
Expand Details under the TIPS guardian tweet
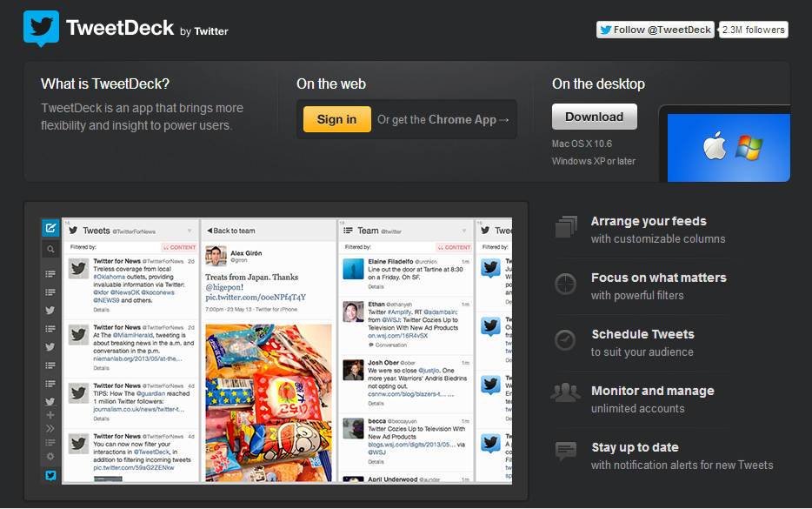click(x=102, y=419)
